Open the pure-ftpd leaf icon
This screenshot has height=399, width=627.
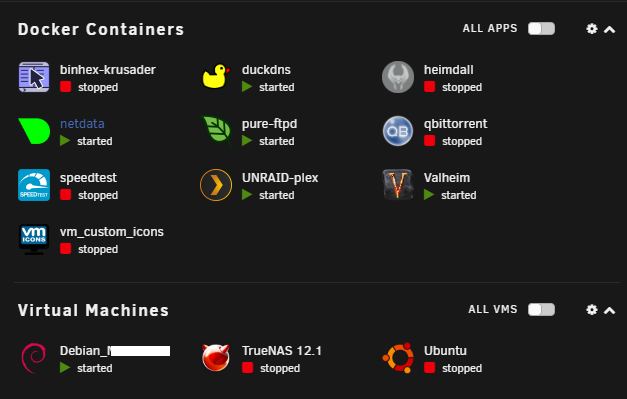pyautogui.click(x=217, y=130)
